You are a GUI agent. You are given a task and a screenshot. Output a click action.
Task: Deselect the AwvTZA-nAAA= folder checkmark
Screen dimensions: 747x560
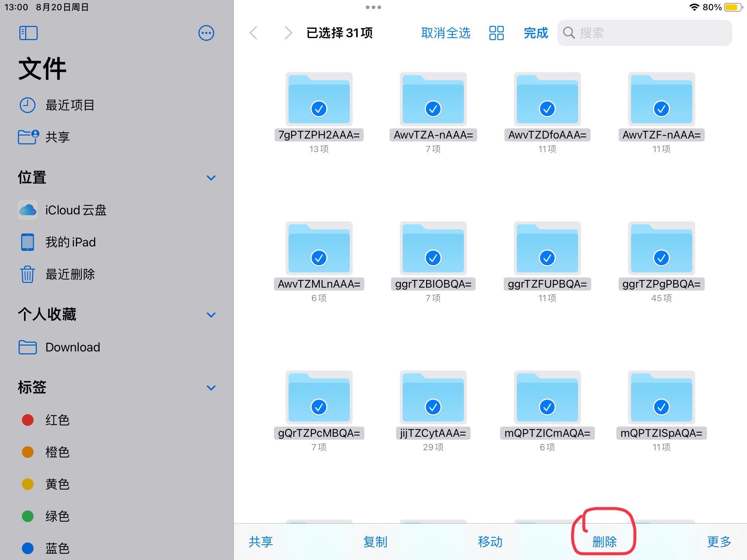pos(433,109)
